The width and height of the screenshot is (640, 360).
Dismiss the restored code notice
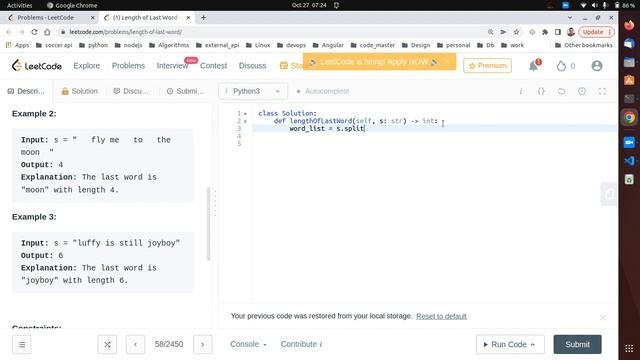click(602, 317)
